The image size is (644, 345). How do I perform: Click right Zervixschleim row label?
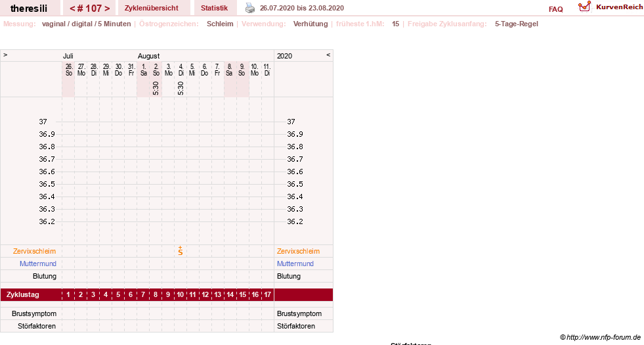(x=298, y=251)
